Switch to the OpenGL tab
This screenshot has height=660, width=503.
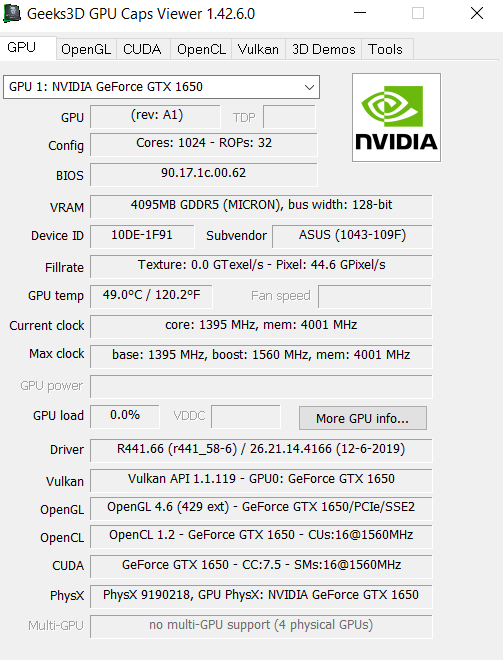point(86,50)
